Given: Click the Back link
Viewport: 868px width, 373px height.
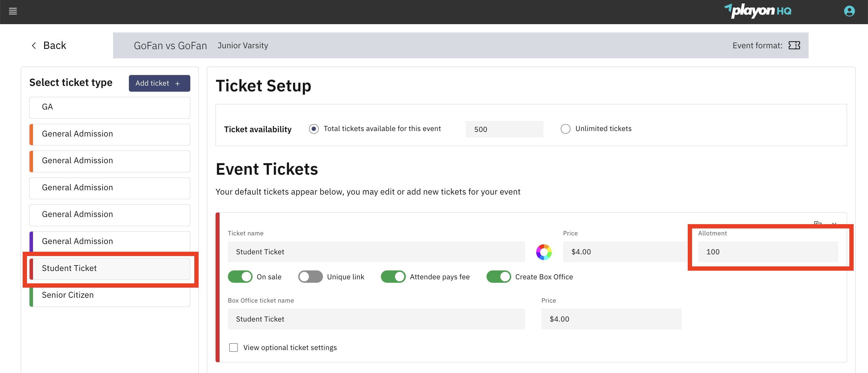Looking at the screenshot, I should click(x=55, y=45).
